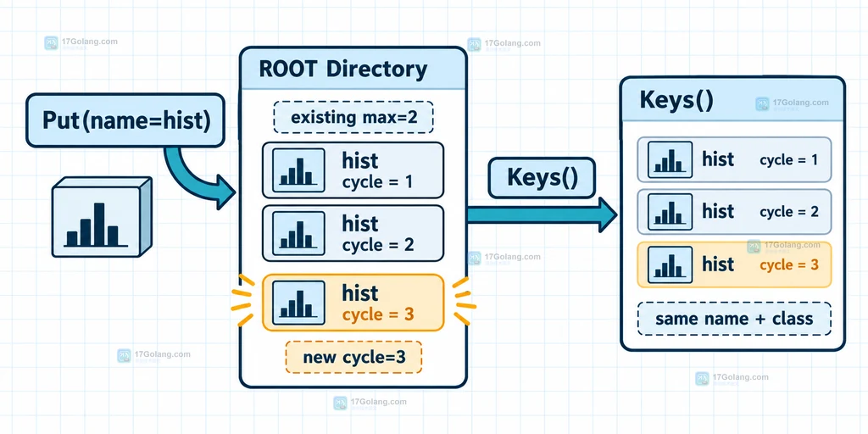Click the Put(name=hist) box
The height and width of the screenshot is (434, 868).
125,120
